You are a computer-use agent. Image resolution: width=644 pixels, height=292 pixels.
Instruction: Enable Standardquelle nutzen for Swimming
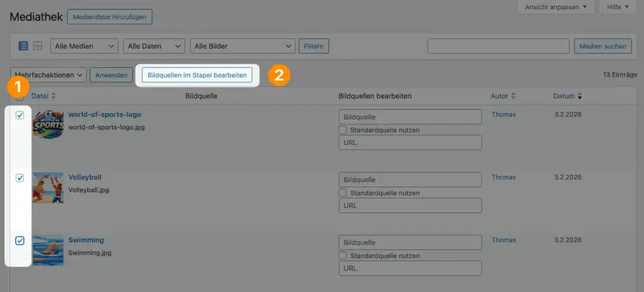[343, 255]
